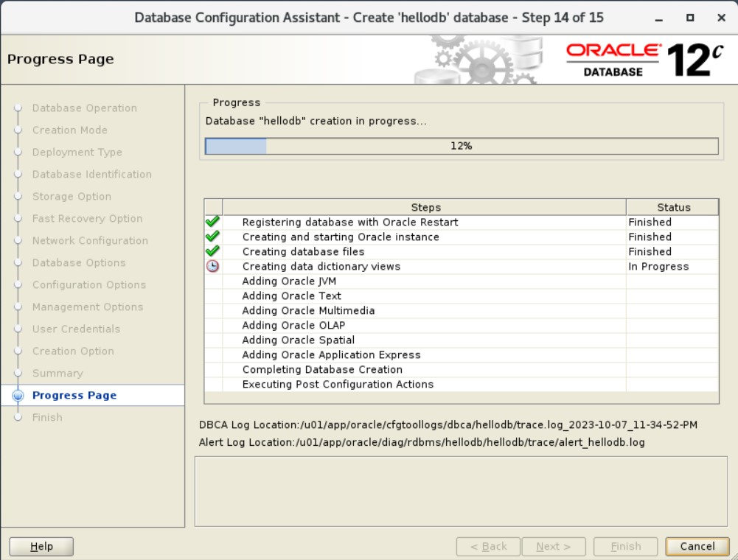Click the Status column header
The height and width of the screenshot is (560, 738).
click(673, 207)
